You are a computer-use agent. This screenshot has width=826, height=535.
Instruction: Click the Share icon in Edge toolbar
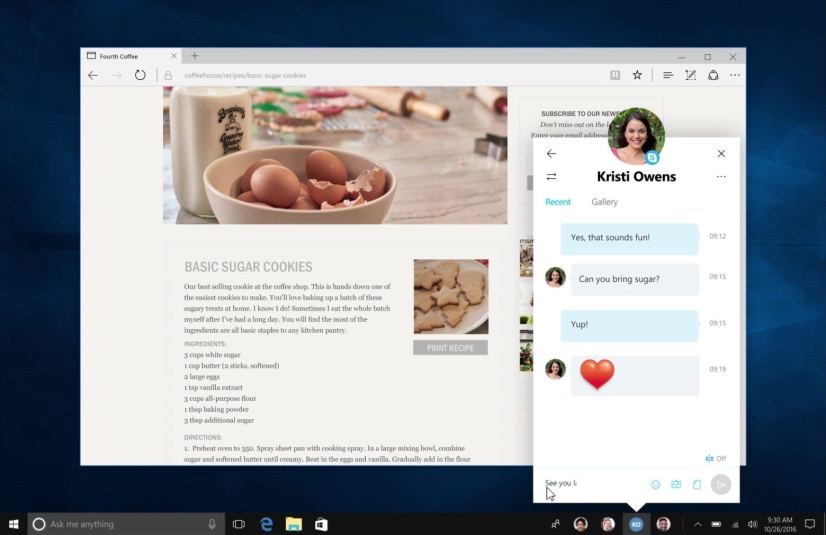point(713,75)
